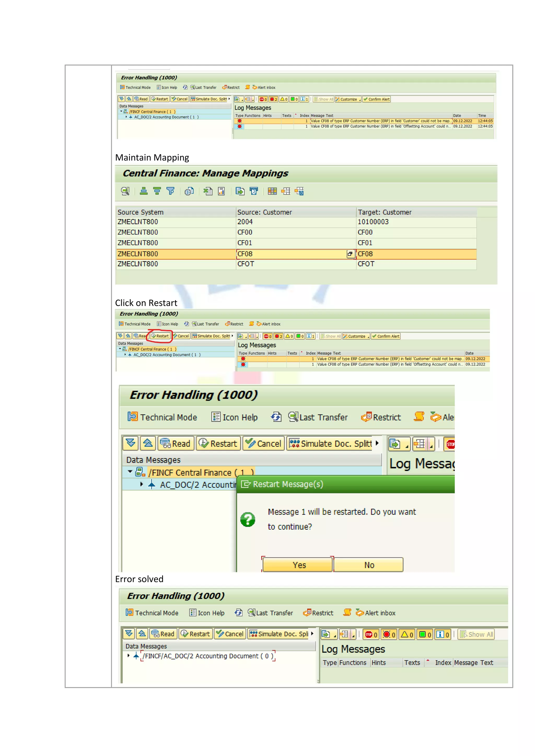Click Technical Mode in Restart dialog screenshot
The image size is (535, 756).
pos(162,417)
